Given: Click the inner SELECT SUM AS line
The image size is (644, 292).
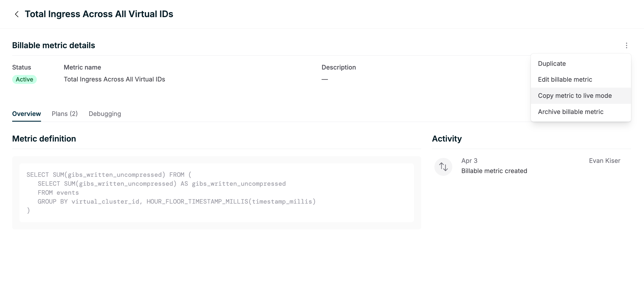Looking at the screenshot, I should click(x=162, y=184).
